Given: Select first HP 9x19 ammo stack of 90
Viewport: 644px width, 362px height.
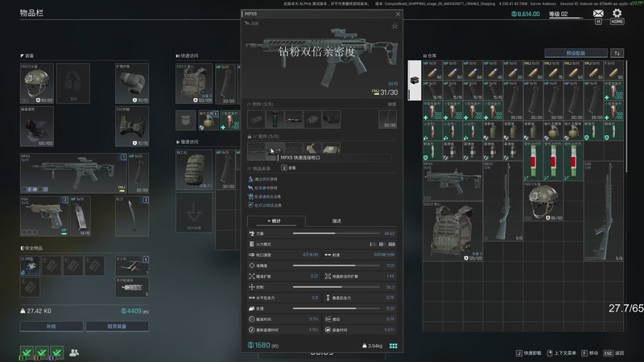Looking at the screenshot, I should click(432, 71).
